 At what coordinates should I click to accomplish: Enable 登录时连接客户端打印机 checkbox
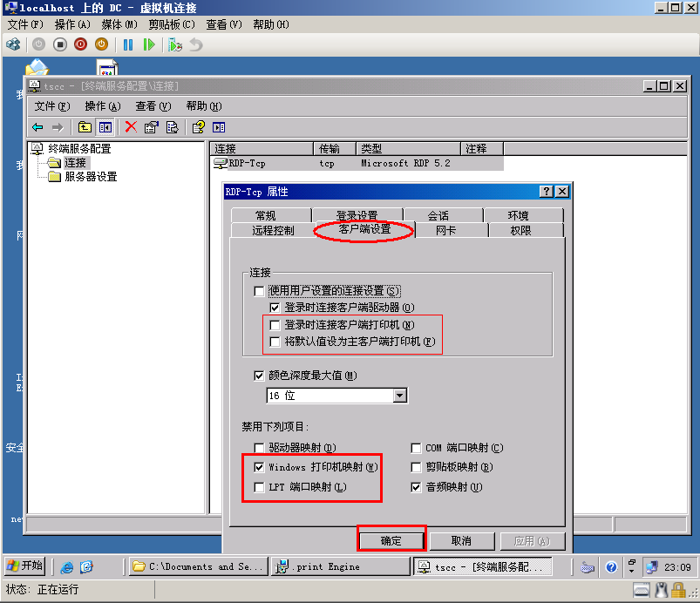(275, 325)
